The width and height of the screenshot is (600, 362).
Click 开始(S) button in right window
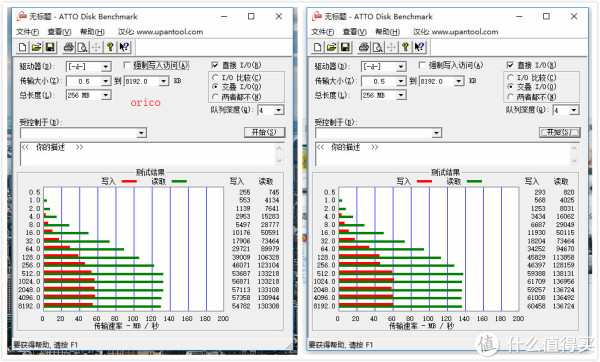tap(559, 132)
